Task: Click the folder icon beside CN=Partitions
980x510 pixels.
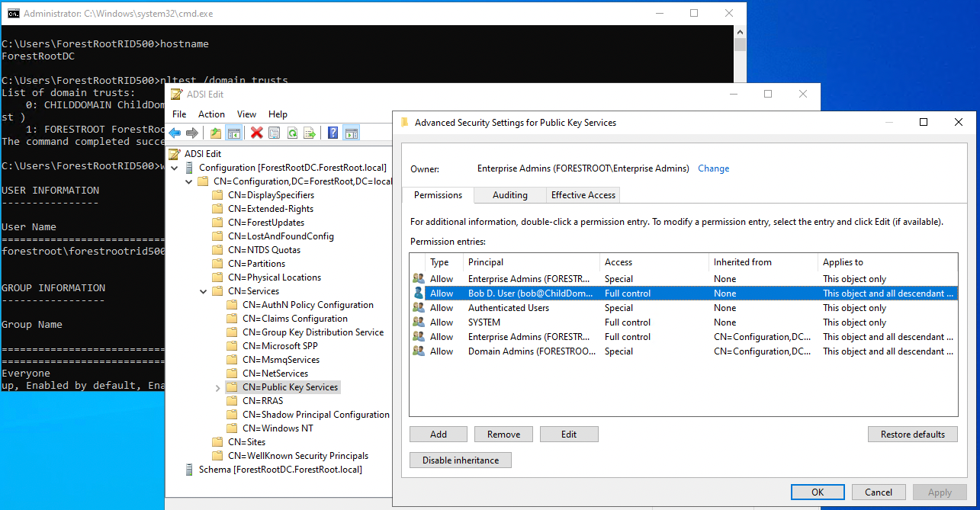Action: 217,264
